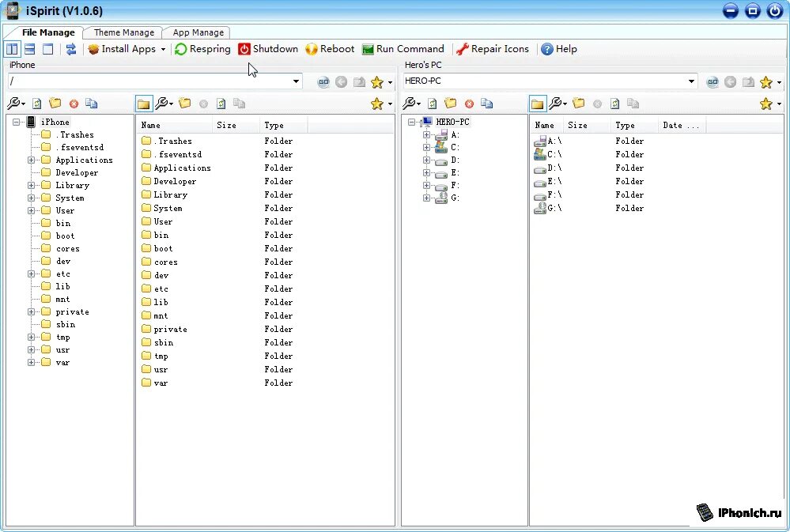
Task: Click the back arrow beside iPhone path
Action: pyautogui.click(x=341, y=81)
